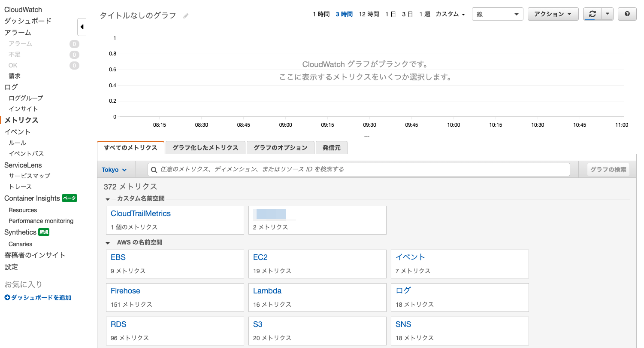Select the 12時間 time range
This screenshot has height=348, width=644.
click(x=369, y=14)
